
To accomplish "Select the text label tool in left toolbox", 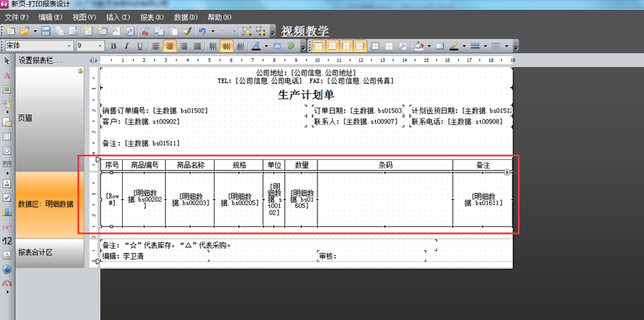I will pyautogui.click(x=7, y=75).
